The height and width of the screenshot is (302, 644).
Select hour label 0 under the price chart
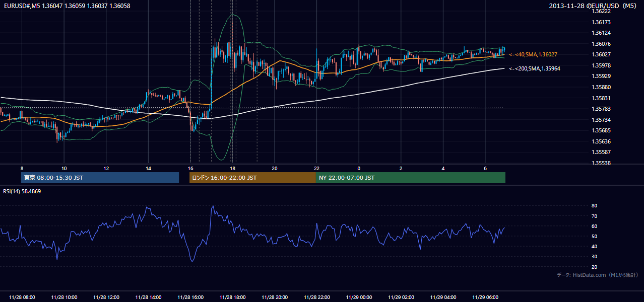click(x=359, y=168)
